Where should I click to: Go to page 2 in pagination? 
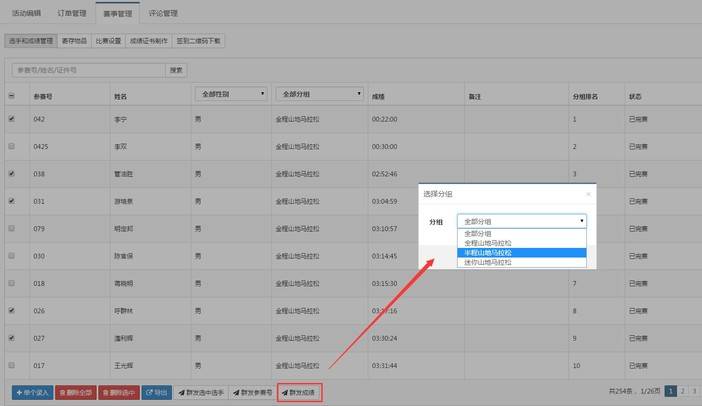pyautogui.click(x=681, y=392)
